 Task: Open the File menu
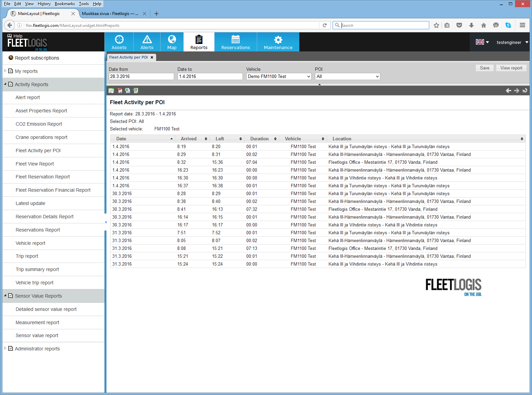(7, 4)
